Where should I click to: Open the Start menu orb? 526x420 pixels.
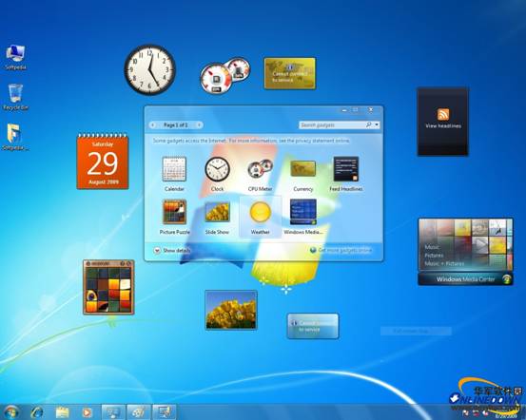tap(11, 412)
